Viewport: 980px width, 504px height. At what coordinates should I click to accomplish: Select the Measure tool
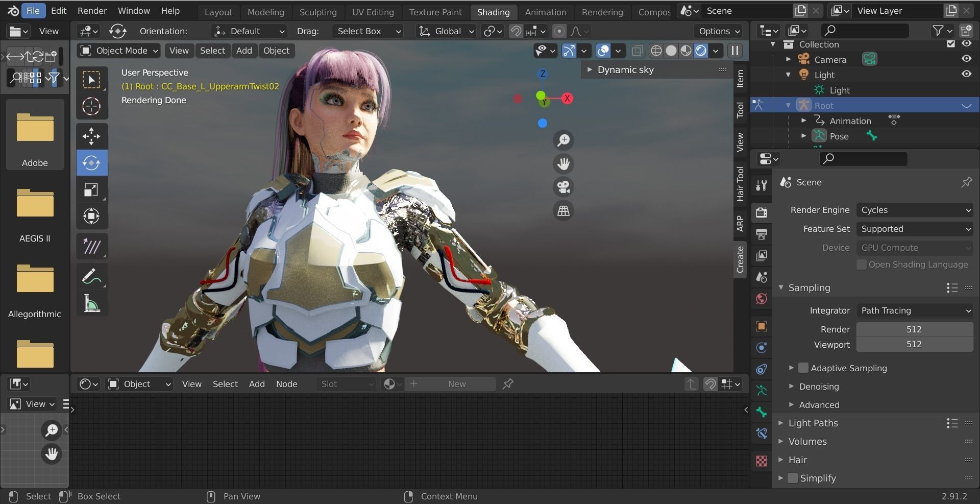point(92,303)
